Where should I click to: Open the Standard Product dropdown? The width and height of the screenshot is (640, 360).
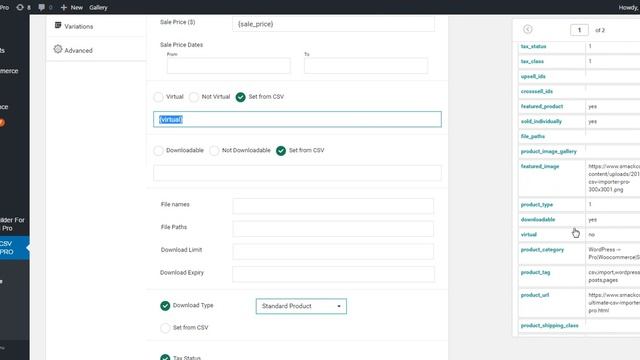[301, 306]
